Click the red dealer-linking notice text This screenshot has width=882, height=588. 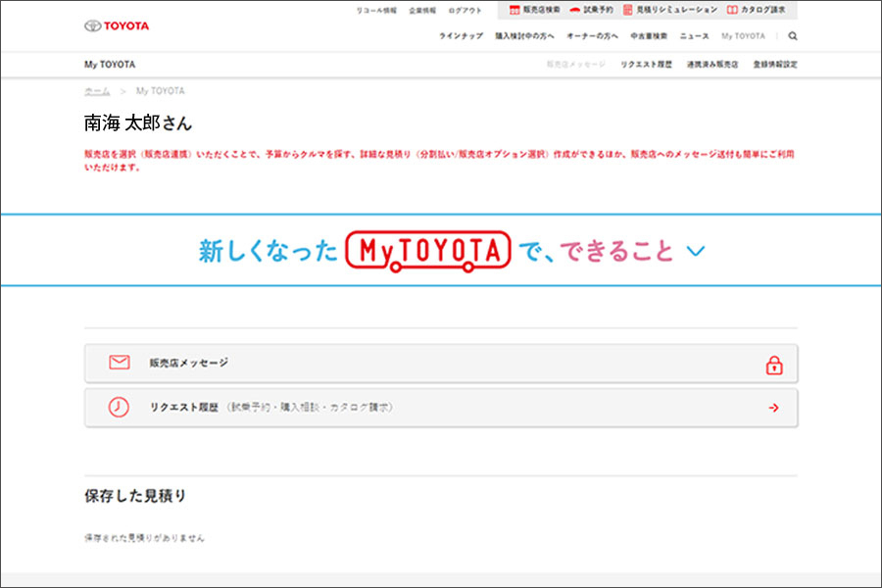click(439, 161)
